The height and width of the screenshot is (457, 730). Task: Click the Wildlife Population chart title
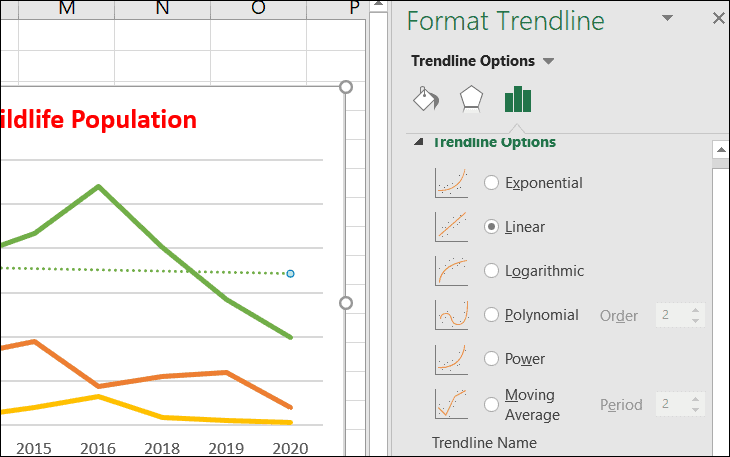click(x=98, y=120)
